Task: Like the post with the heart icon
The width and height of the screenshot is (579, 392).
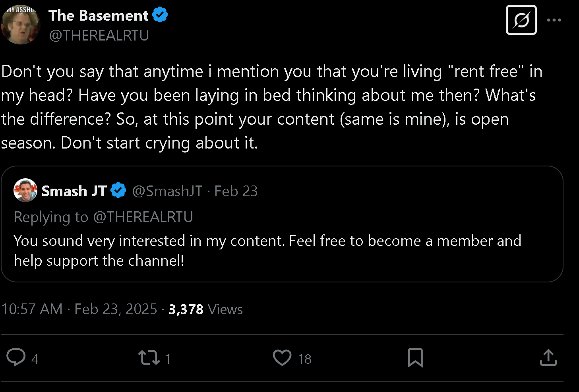Action: 282,357
